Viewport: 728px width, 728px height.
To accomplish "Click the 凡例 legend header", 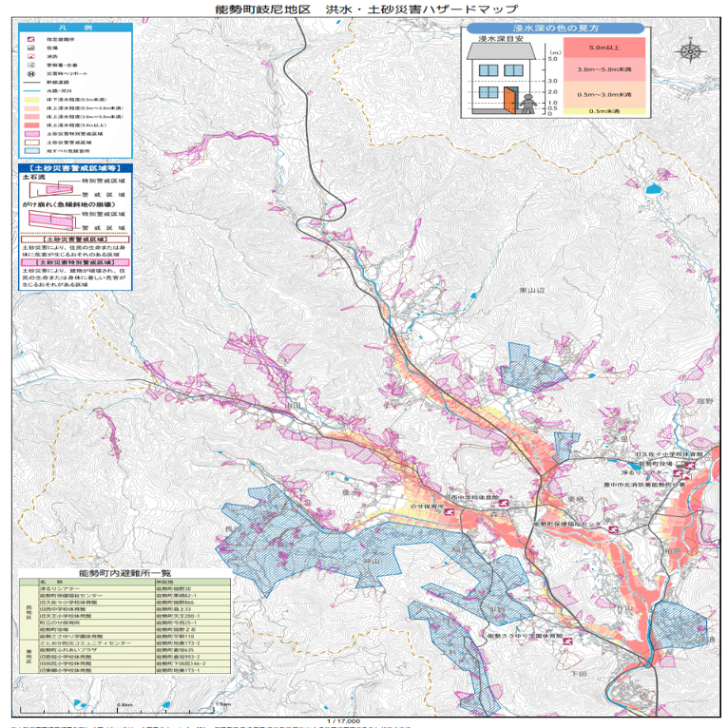I will tap(75, 28).
